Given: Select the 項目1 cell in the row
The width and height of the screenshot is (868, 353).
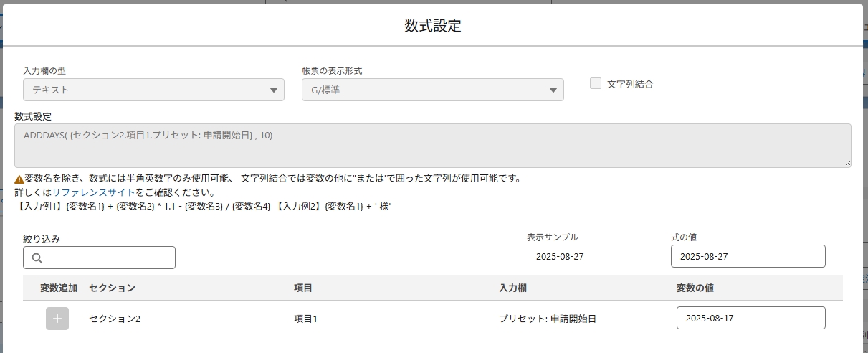Looking at the screenshot, I should tap(305, 319).
